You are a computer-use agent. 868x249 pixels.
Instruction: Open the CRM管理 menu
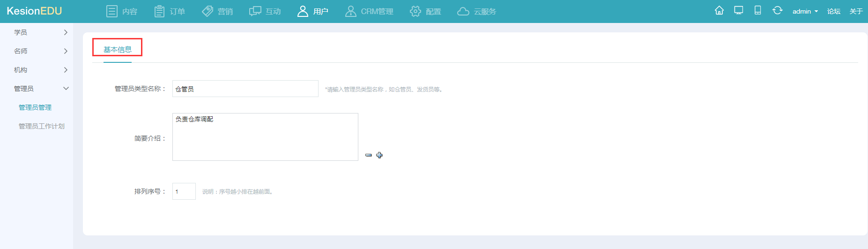tap(369, 11)
